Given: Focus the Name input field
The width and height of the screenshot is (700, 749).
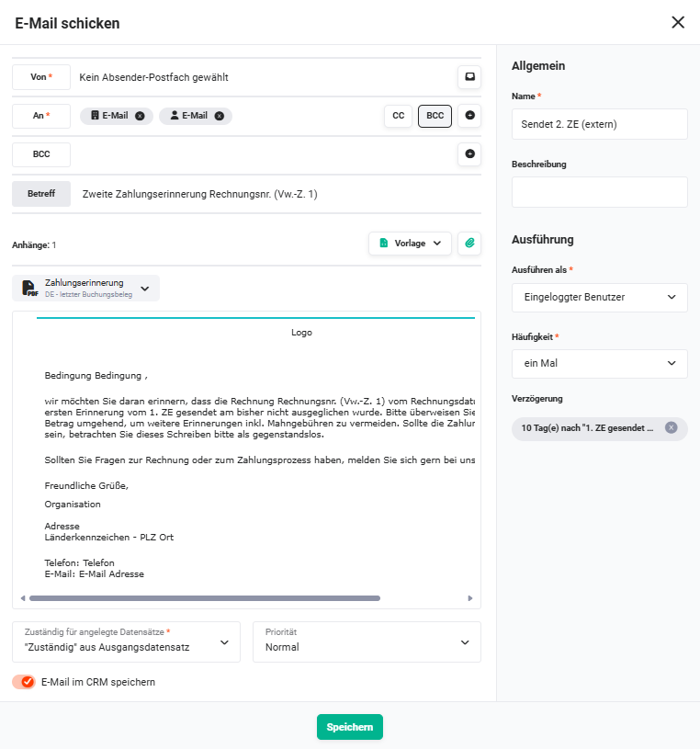Looking at the screenshot, I should 599,124.
